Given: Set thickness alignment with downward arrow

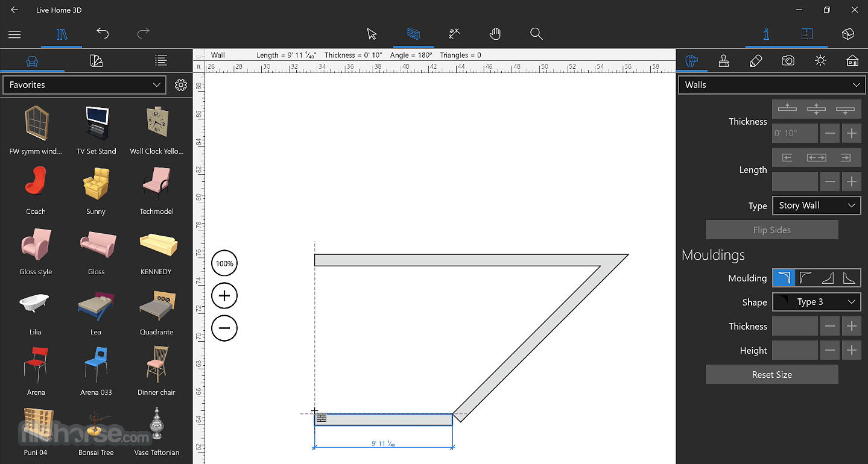Looking at the screenshot, I should point(846,109).
